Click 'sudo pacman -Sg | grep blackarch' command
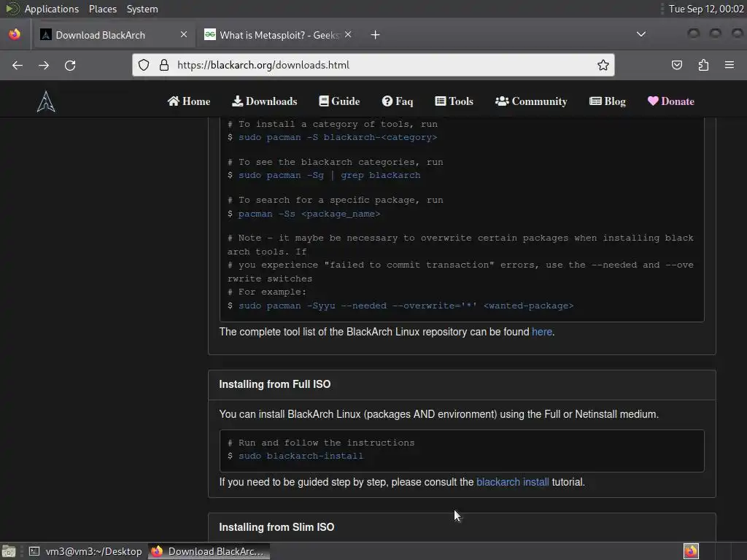This screenshot has width=747, height=560. pos(329,175)
